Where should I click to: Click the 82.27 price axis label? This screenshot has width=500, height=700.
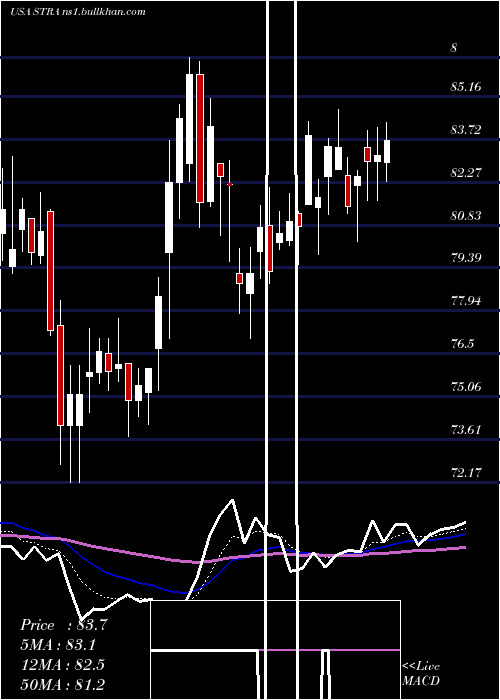coord(466,173)
